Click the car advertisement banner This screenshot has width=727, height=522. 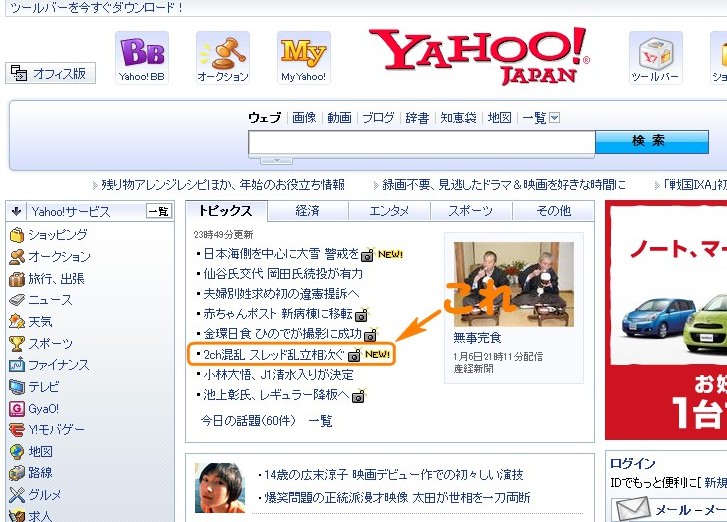coord(666,320)
